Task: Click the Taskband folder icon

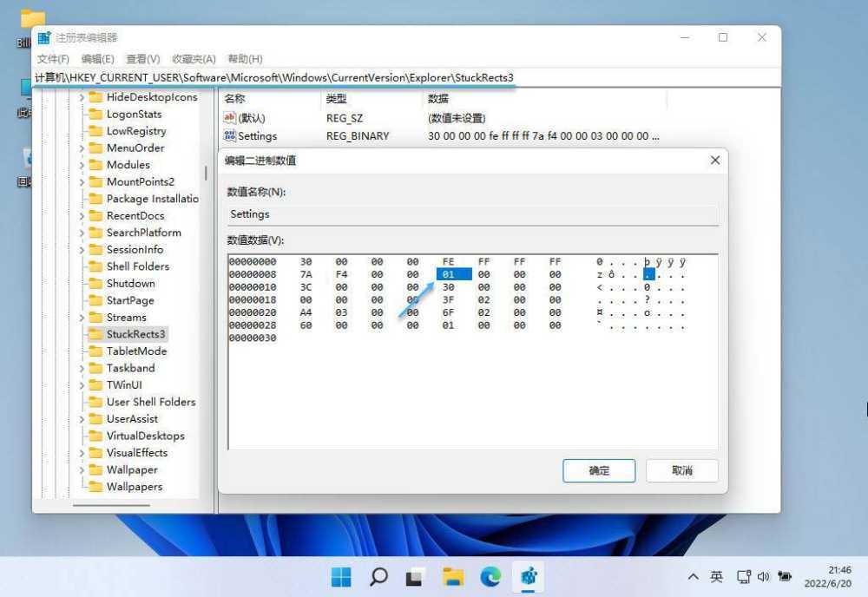Action: click(95, 367)
